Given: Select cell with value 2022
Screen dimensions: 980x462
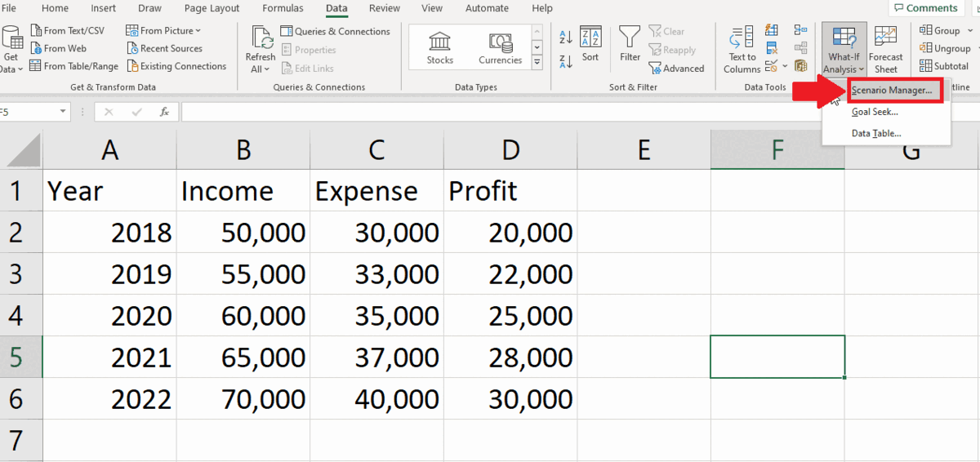Looking at the screenshot, I should point(109,398).
